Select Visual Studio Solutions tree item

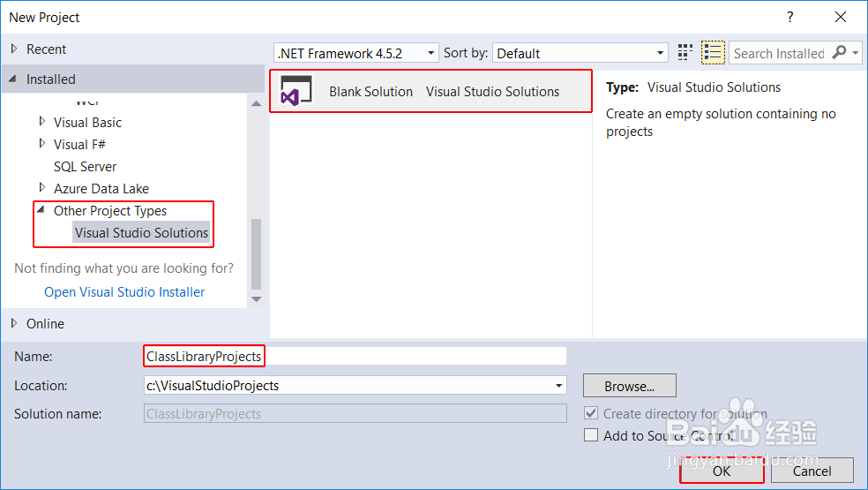coord(142,233)
